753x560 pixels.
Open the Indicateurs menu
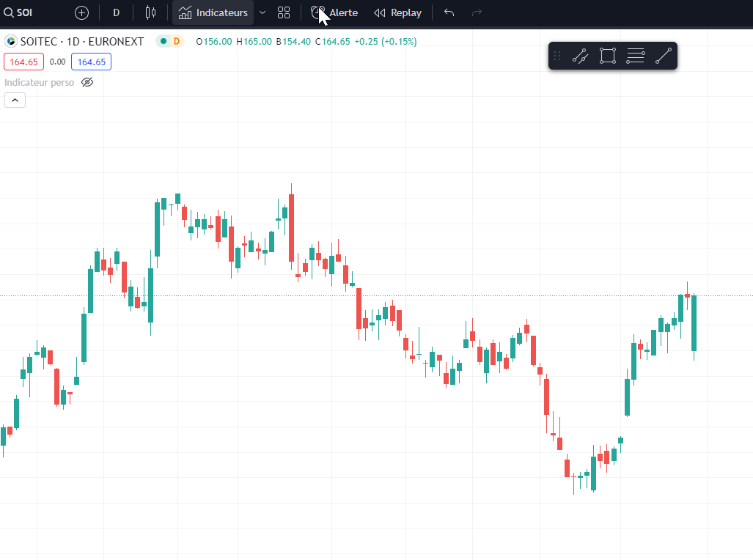tap(213, 12)
